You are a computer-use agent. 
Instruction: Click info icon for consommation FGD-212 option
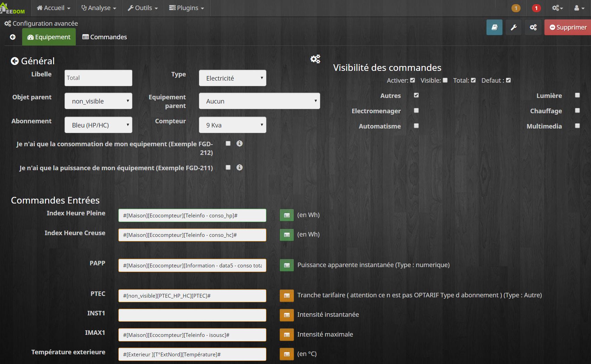point(240,143)
